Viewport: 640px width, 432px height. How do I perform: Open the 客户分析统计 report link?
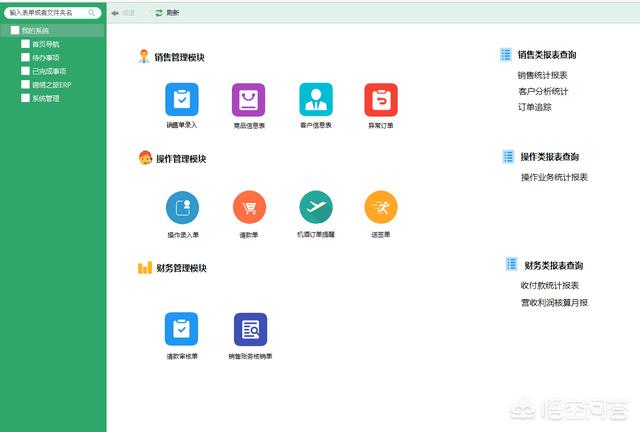(543, 91)
